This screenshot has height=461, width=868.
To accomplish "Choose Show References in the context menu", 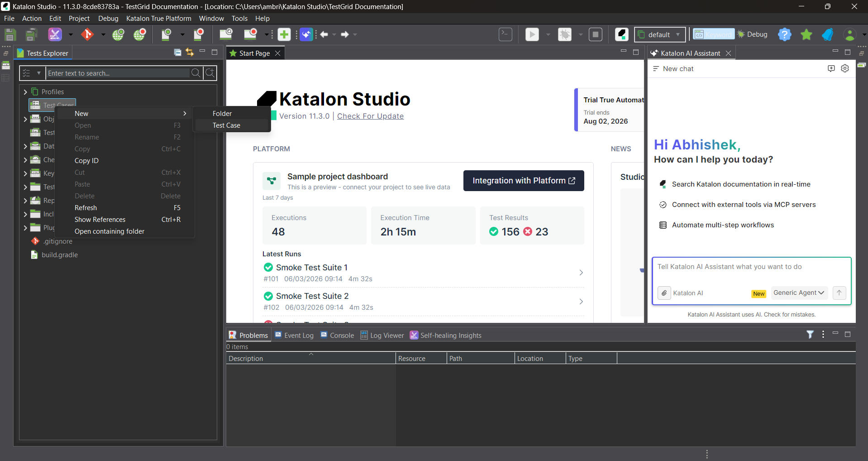I will (125, 220).
